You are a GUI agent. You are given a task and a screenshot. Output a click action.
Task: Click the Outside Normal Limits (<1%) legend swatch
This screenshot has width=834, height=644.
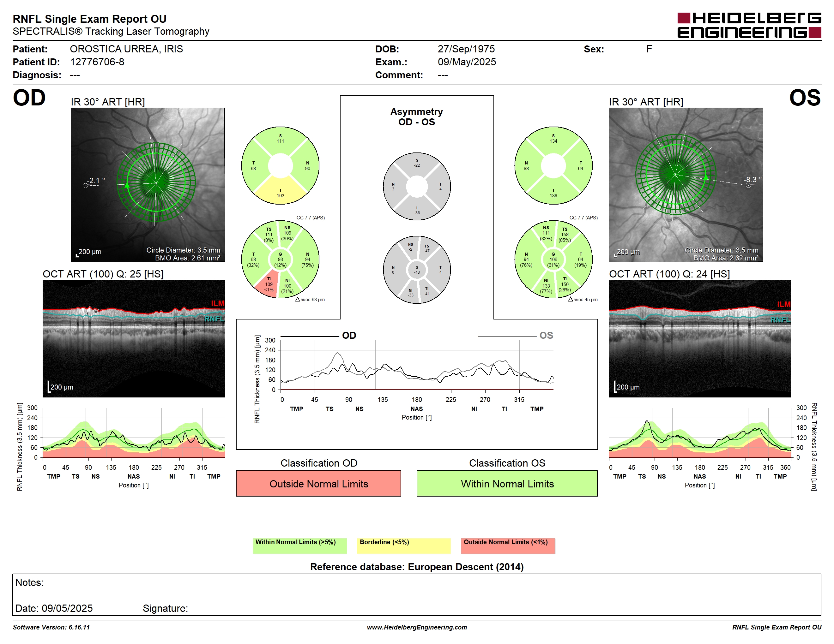(x=508, y=546)
